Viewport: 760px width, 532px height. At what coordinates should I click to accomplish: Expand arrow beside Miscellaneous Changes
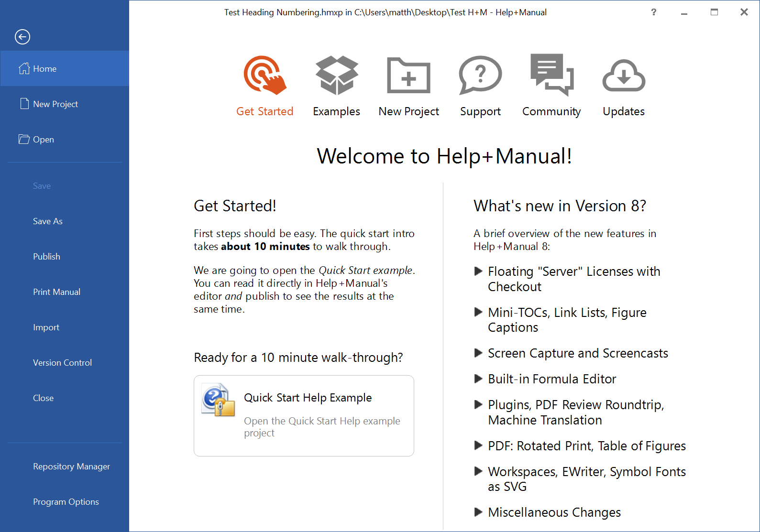pos(478,512)
